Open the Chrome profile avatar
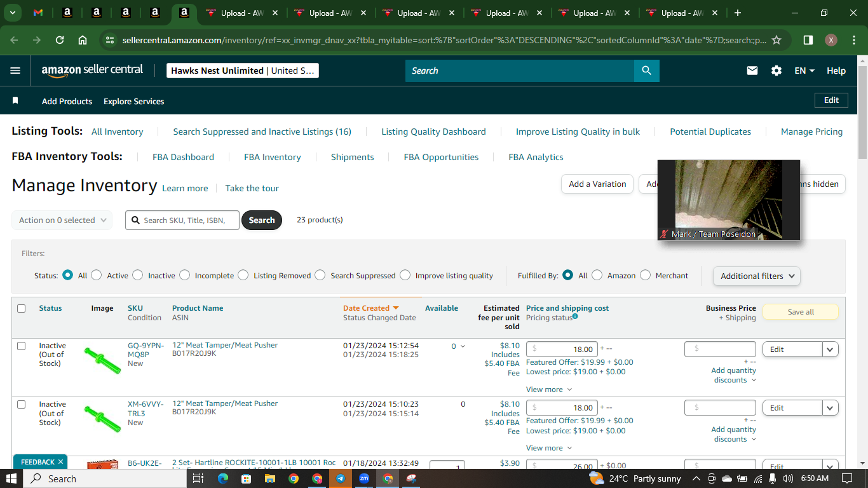This screenshot has width=868, height=488. (x=831, y=40)
